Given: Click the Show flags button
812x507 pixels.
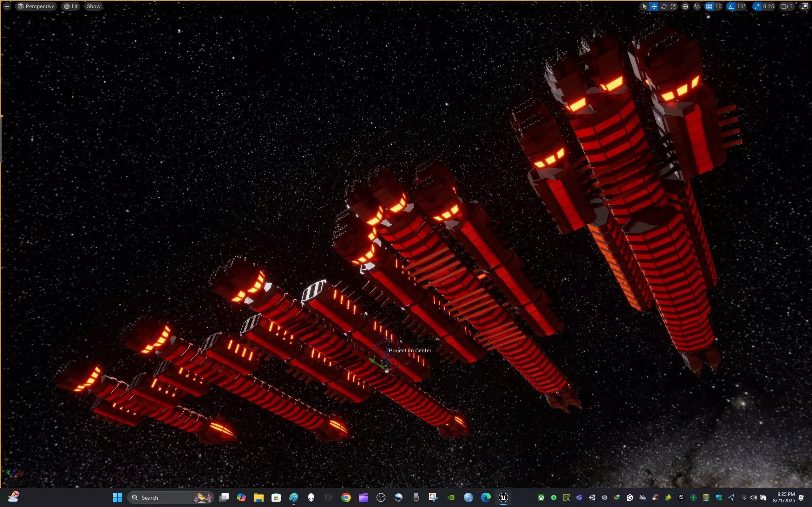Looking at the screenshot, I should tap(93, 6).
